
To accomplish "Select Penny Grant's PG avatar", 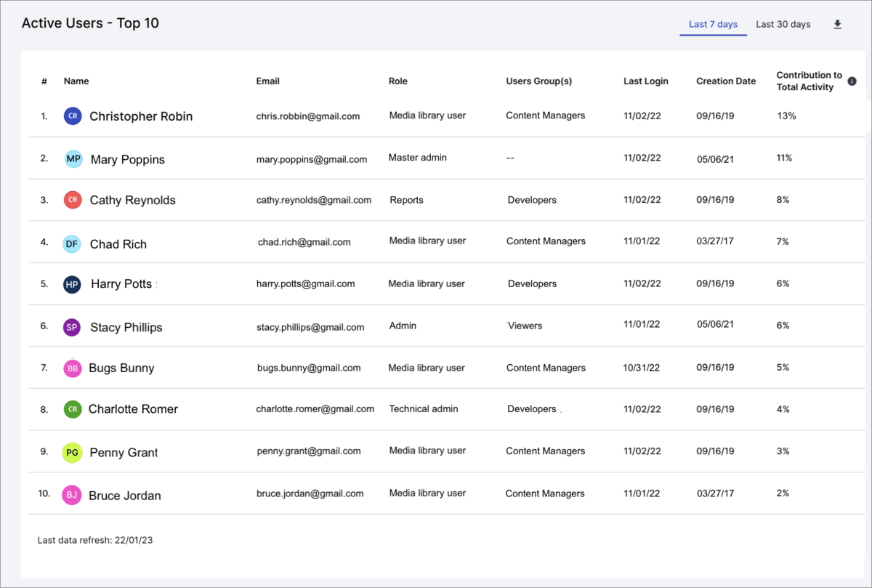I will 72,452.
